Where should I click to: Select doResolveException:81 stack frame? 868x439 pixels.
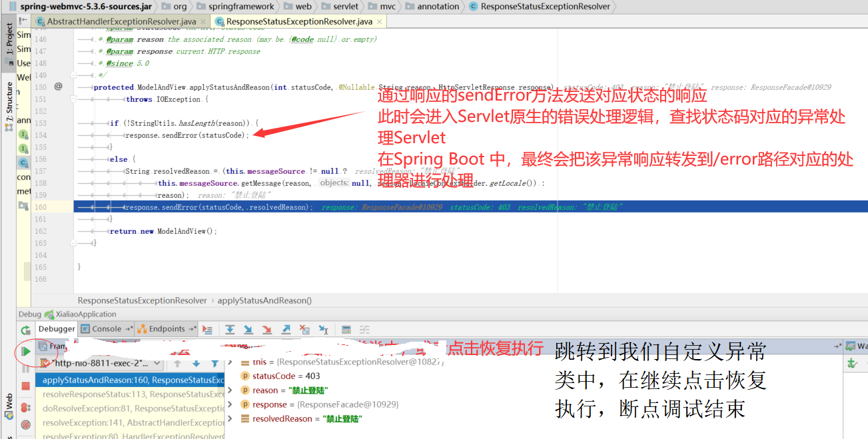tap(131, 408)
